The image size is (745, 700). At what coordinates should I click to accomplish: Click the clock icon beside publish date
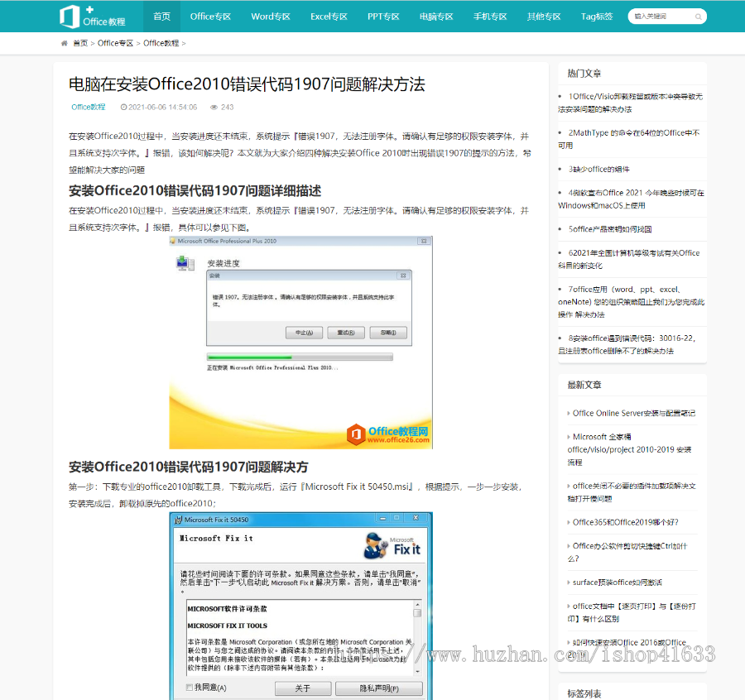click(x=123, y=107)
